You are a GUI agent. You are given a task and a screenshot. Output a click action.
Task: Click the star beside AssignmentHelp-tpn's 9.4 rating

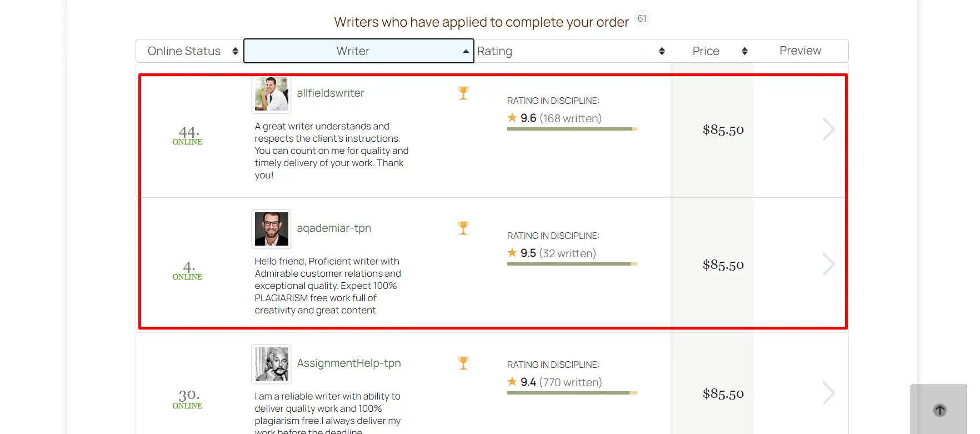click(512, 381)
